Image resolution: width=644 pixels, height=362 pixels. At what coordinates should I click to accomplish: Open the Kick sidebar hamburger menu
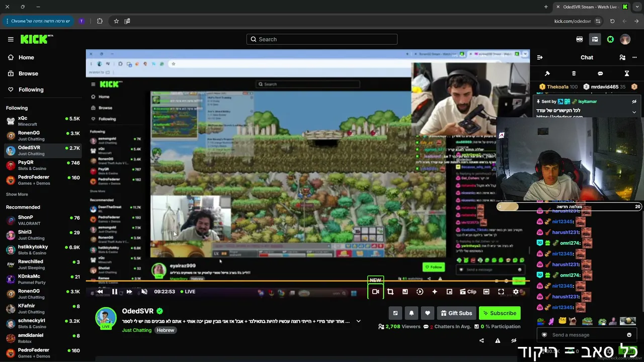point(11,39)
